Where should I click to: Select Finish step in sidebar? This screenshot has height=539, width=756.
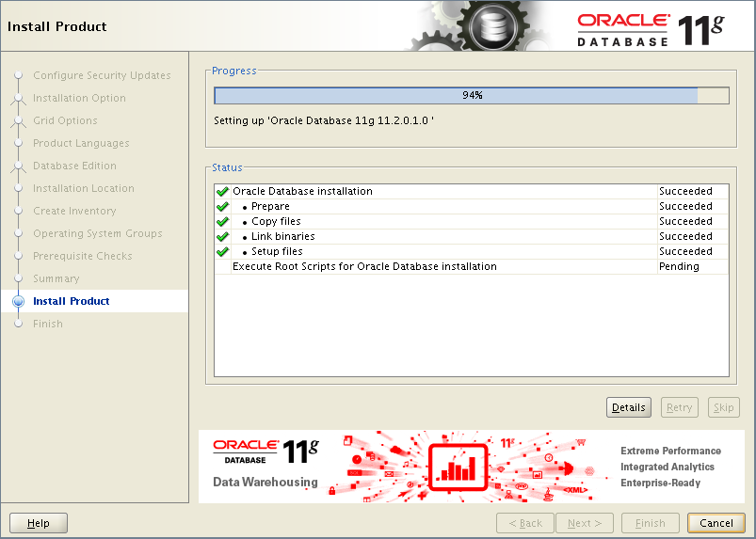click(x=48, y=324)
